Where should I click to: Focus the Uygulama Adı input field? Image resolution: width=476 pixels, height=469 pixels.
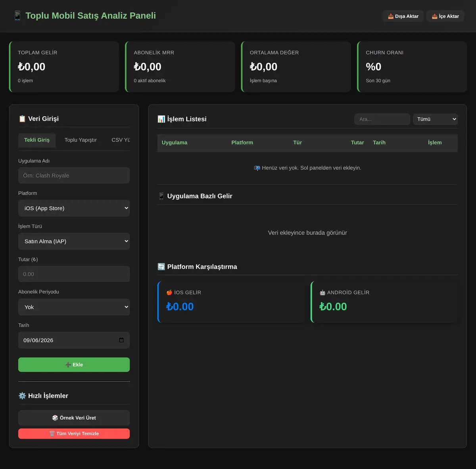pyautogui.click(x=74, y=175)
